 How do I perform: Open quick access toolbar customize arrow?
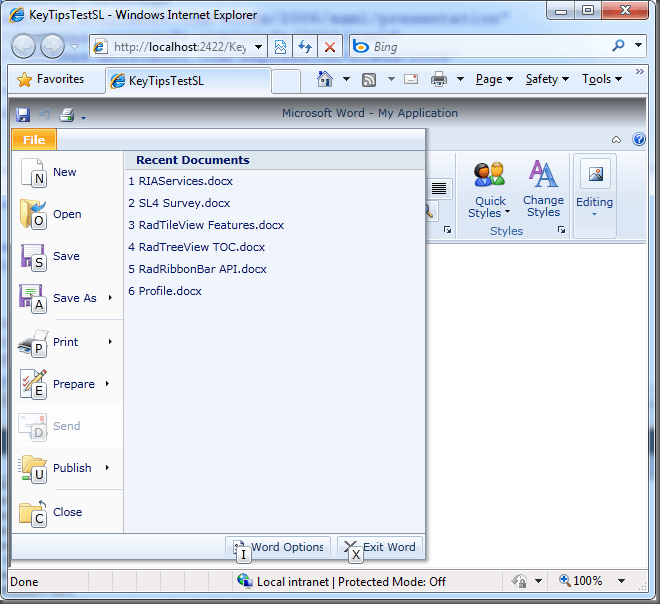pyautogui.click(x=83, y=118)
